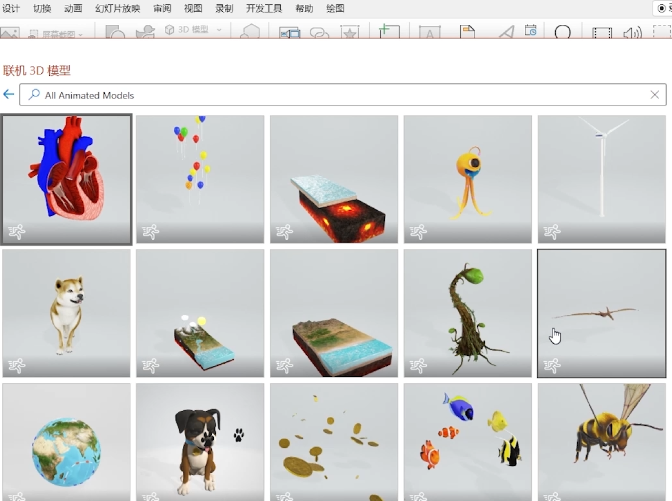Click the star action icon
672x501 pixels.
350,32
